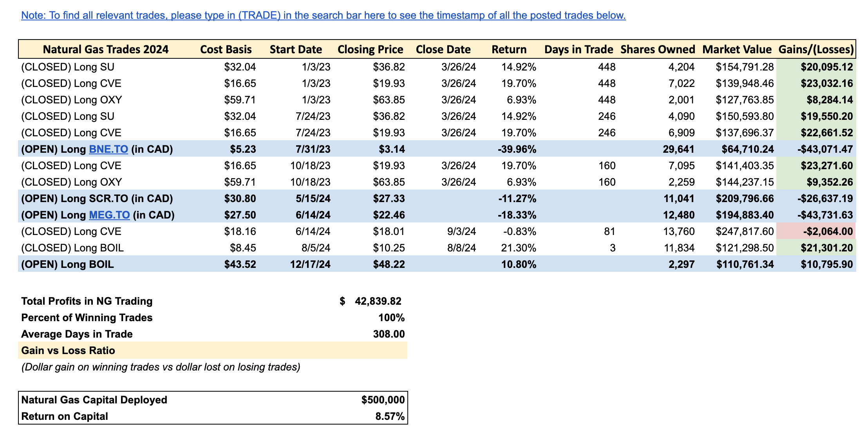Select the 9/3/24 close date cell

coord(462,231)
